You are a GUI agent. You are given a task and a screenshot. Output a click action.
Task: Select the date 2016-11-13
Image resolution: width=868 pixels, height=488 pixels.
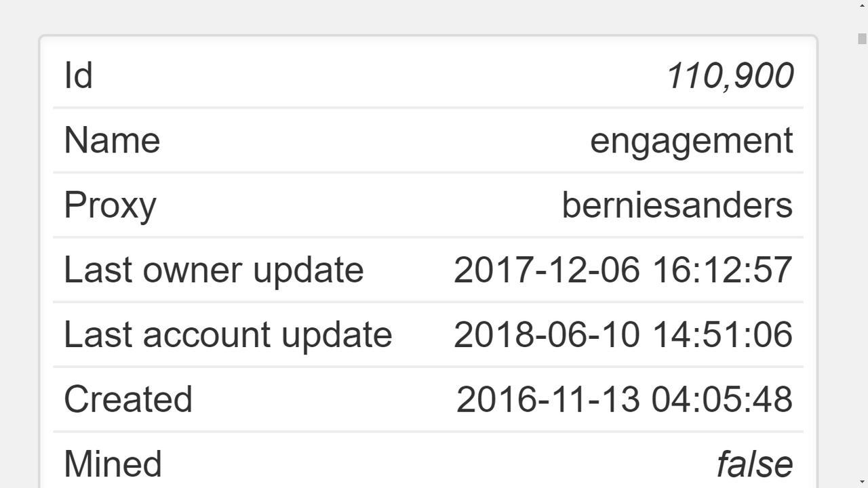click(x=548, y=399)
